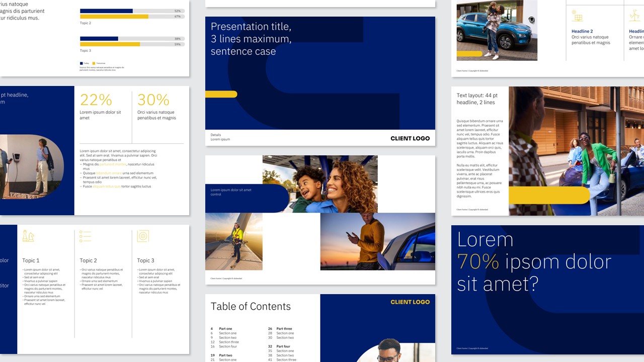Select the Presentation title slide text
The image size is (644, 362).
[x=251, y=39]
